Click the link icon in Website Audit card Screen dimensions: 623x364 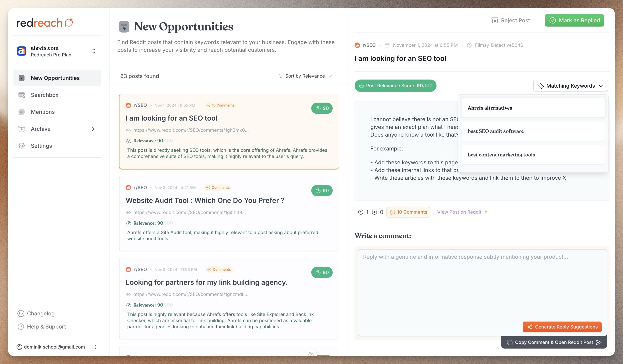pos(128,212)
